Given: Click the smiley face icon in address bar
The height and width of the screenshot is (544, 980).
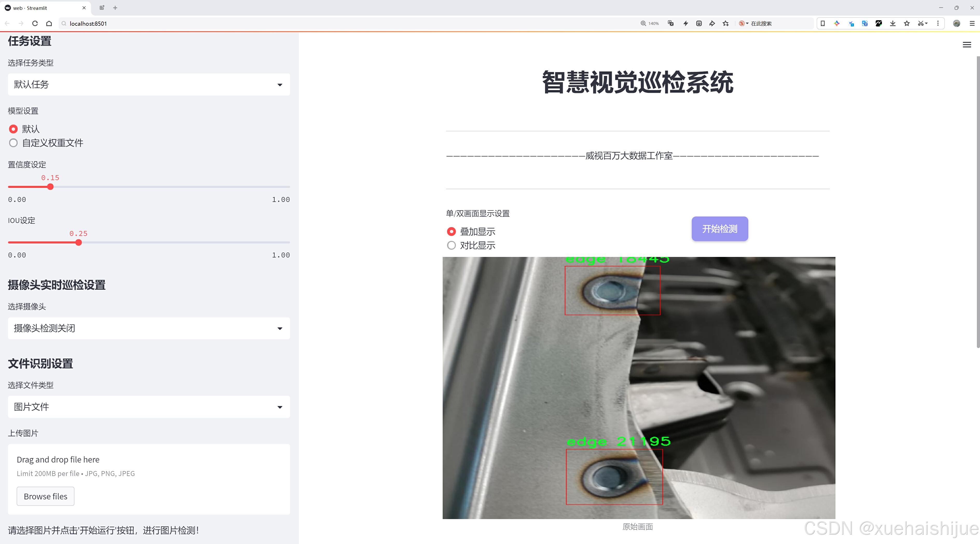Looking at the screenshot, I should click(699, 24).
